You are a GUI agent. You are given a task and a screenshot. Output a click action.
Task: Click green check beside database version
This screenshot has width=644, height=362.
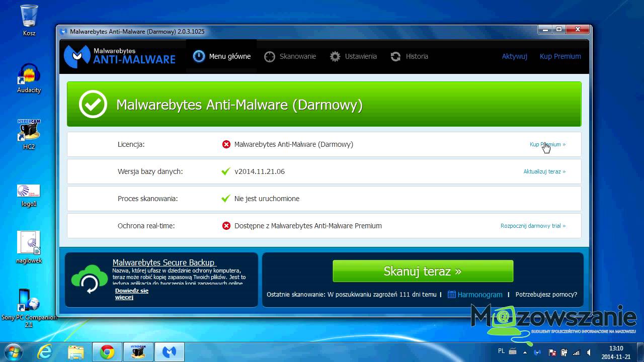coord(226,171)
